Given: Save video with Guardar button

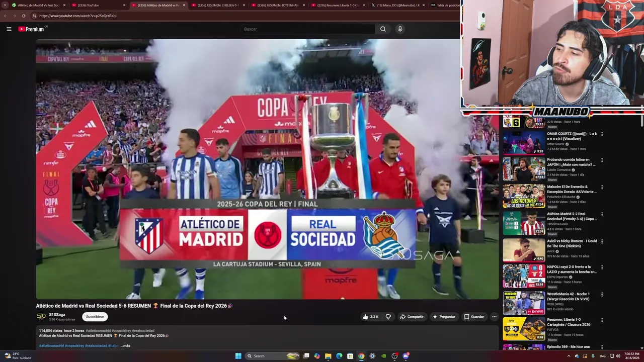Looking at the screenshot, I should [474, 317].
